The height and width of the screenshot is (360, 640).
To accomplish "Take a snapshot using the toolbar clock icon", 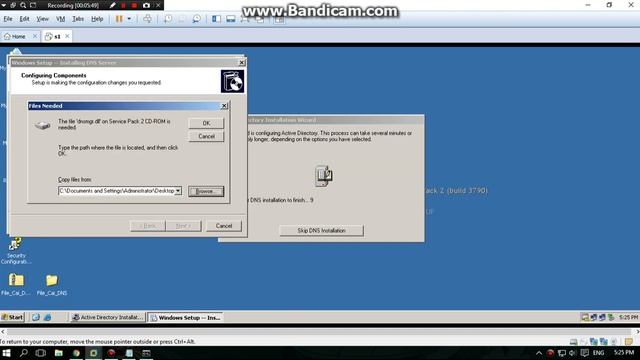I will pyautogui.click(x=168, y=19).
